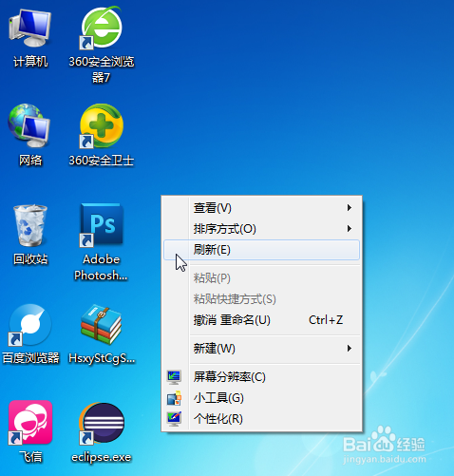Click the Ctrl+Z shortcut text
Image resolution: width=454 pixels, height=476 pixels.
tap(326, 320)
